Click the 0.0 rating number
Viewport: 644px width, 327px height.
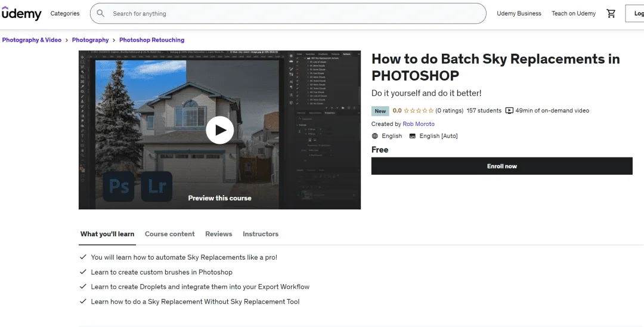[x=397, y=110]
